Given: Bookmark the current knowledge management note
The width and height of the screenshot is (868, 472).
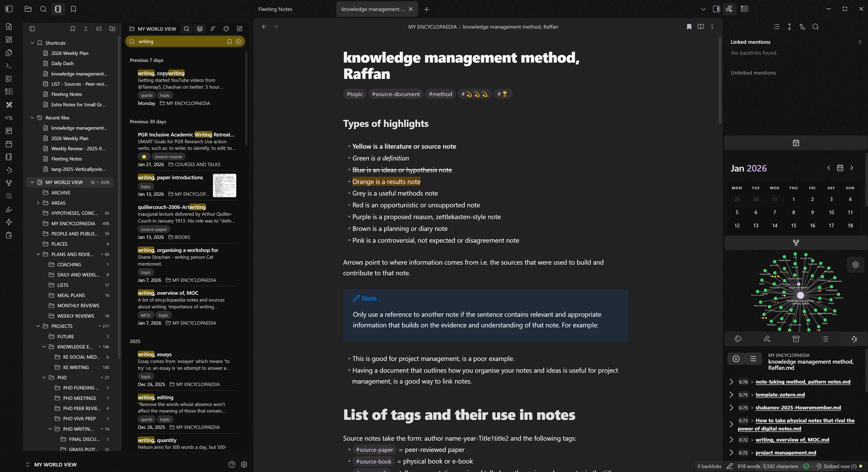Looking at the screenshot, I should point(689,27).
